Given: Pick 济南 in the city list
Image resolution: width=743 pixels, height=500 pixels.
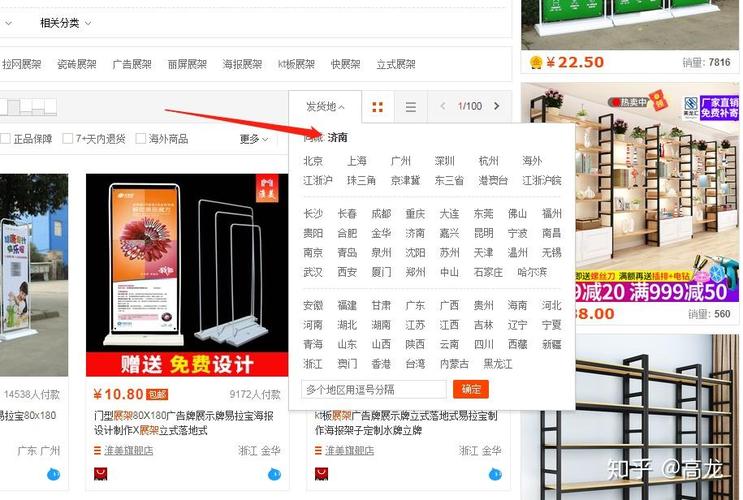Looking at the screenshot, I should pyautogui.click(x=415, y=233).
